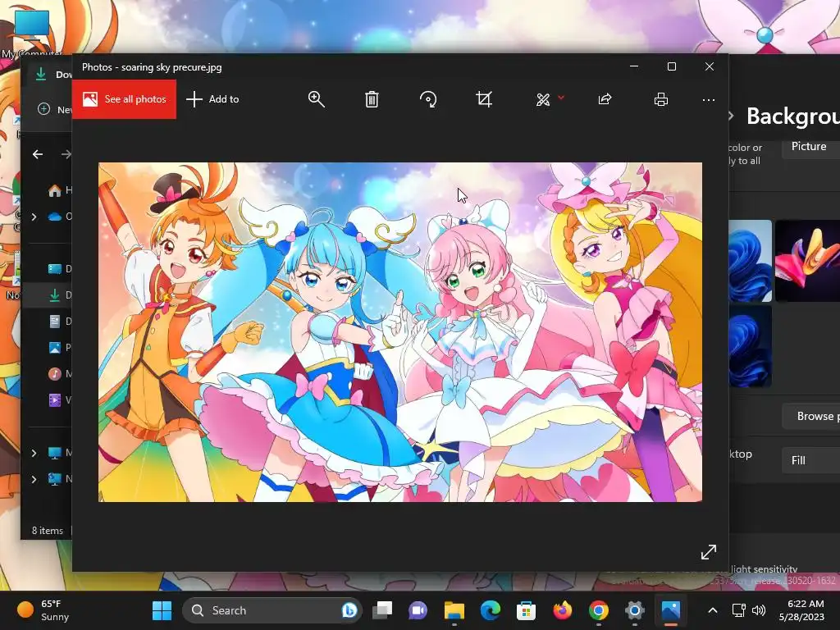The width and height of the screenshot is (840, 630).
Task: Click the taskbar Search box
Action: pos(272,610)
